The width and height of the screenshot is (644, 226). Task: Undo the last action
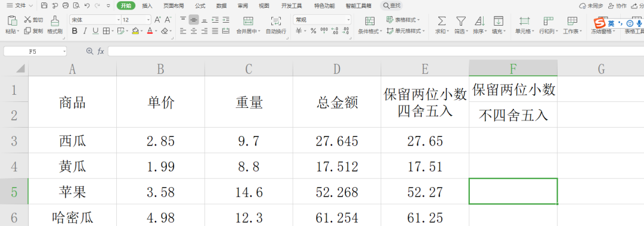[x=86, y=6]
